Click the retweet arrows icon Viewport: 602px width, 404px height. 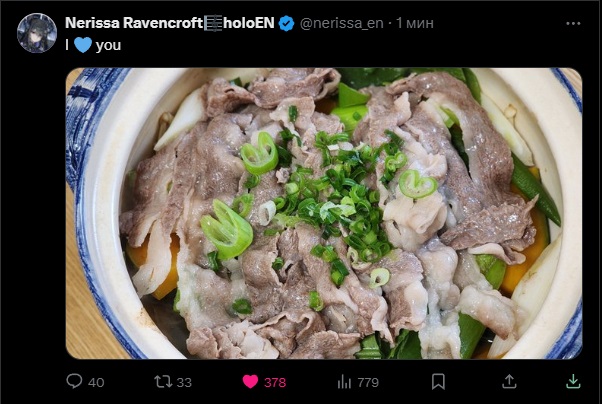163,382
